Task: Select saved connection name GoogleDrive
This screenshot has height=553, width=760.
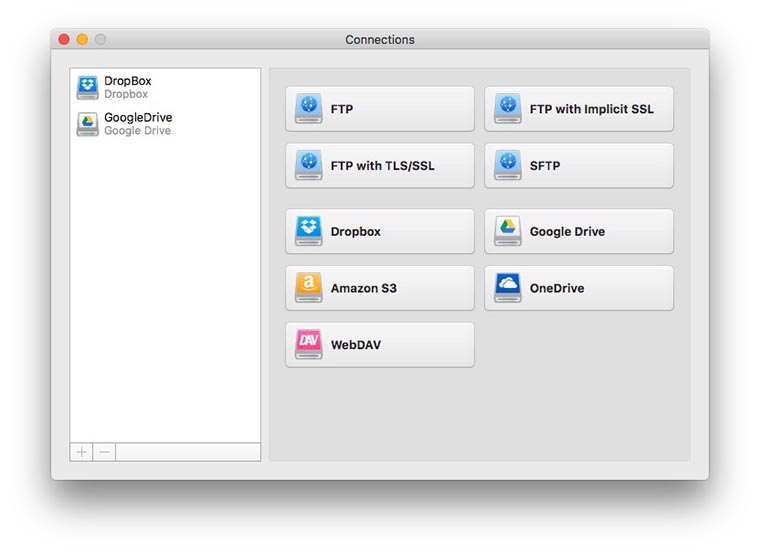Action: point(138,117)
